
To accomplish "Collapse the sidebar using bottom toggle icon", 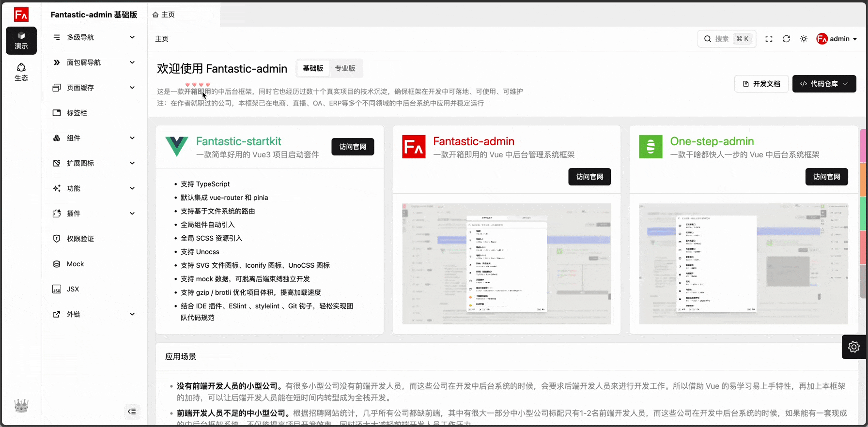I will pyautogui.click(x=132, y=412).
